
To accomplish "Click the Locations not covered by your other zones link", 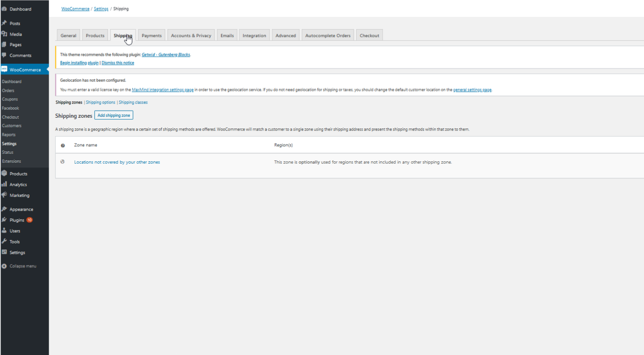I will click(x=117, y=162).
